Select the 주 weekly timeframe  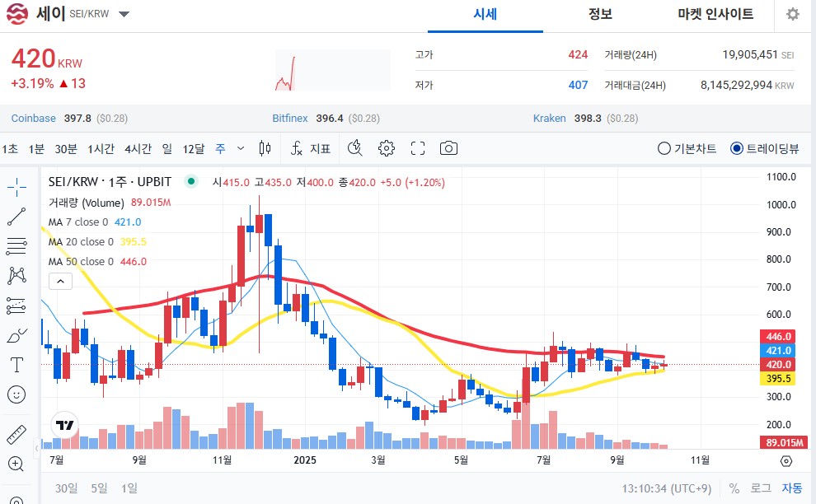tap(221, 149)
